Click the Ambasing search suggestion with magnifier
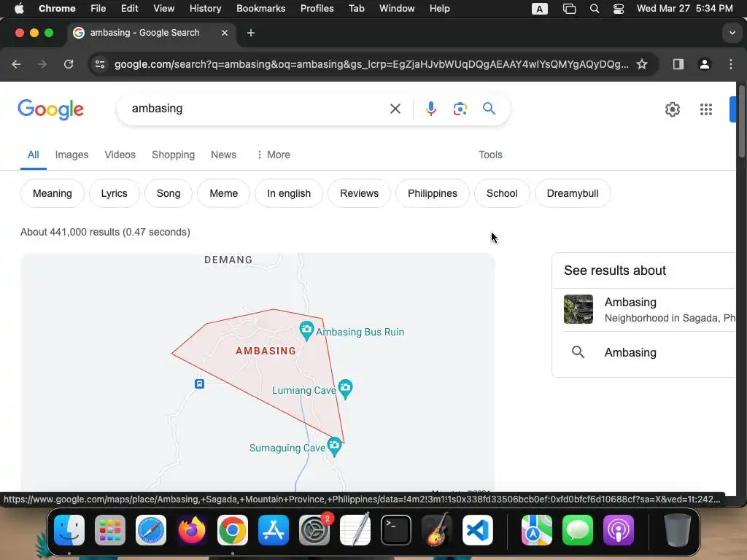This screenshot has height=560, width=747. (644, 352)
